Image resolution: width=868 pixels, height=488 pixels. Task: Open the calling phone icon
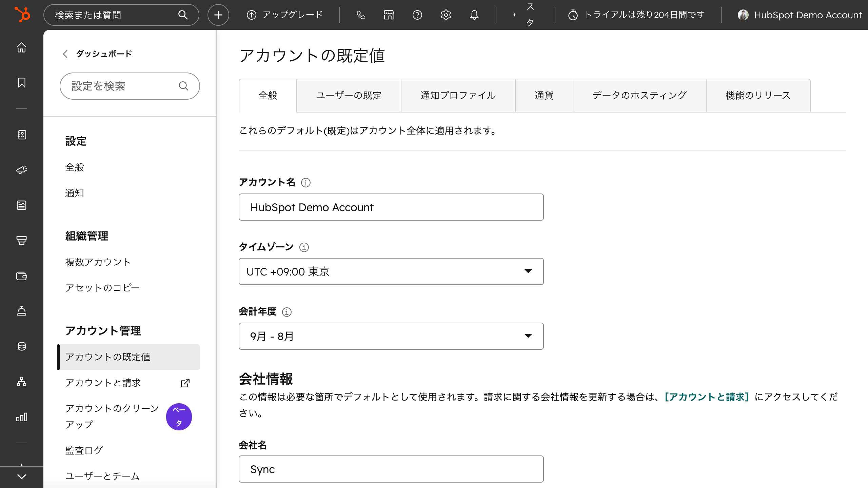point(361,15)
